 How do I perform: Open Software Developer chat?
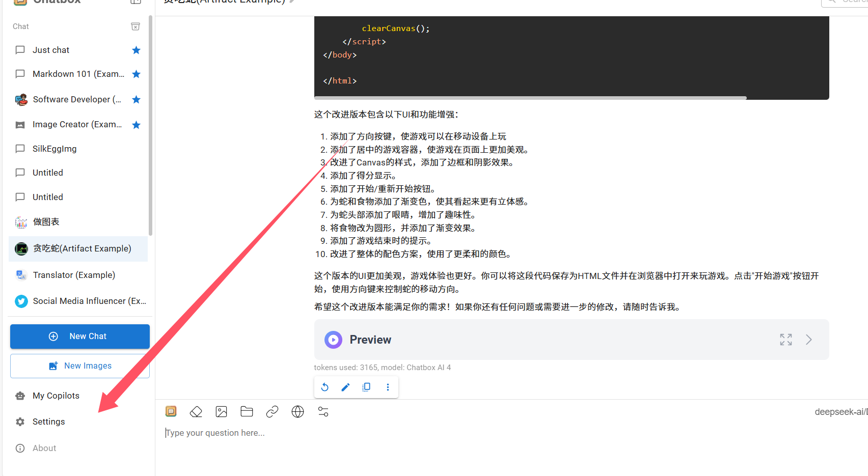pyautogui.click(x=78, y=99)
